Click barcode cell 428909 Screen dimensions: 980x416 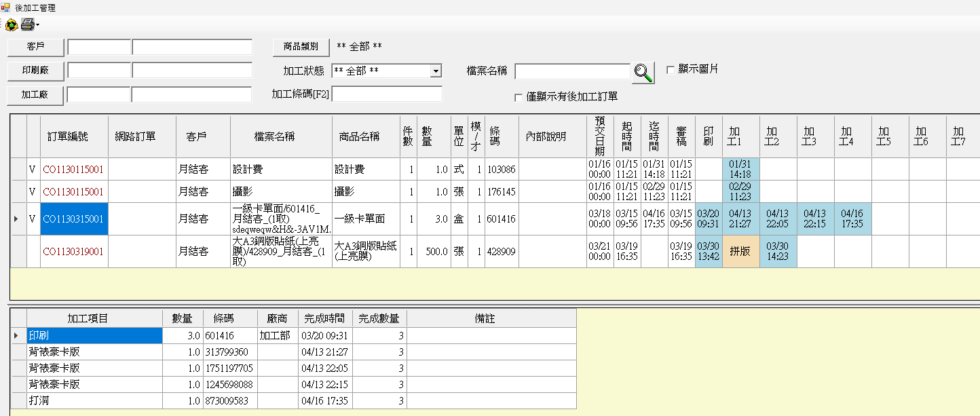tap(502, 252)
